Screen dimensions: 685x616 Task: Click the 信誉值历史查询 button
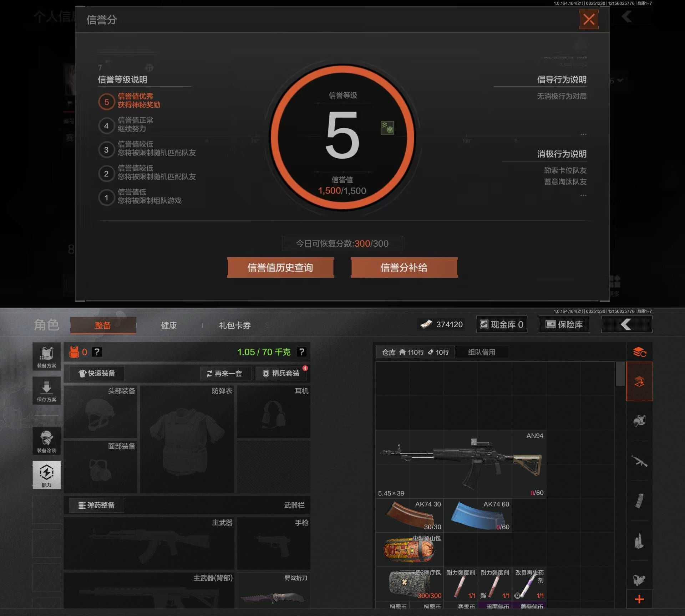280,267
